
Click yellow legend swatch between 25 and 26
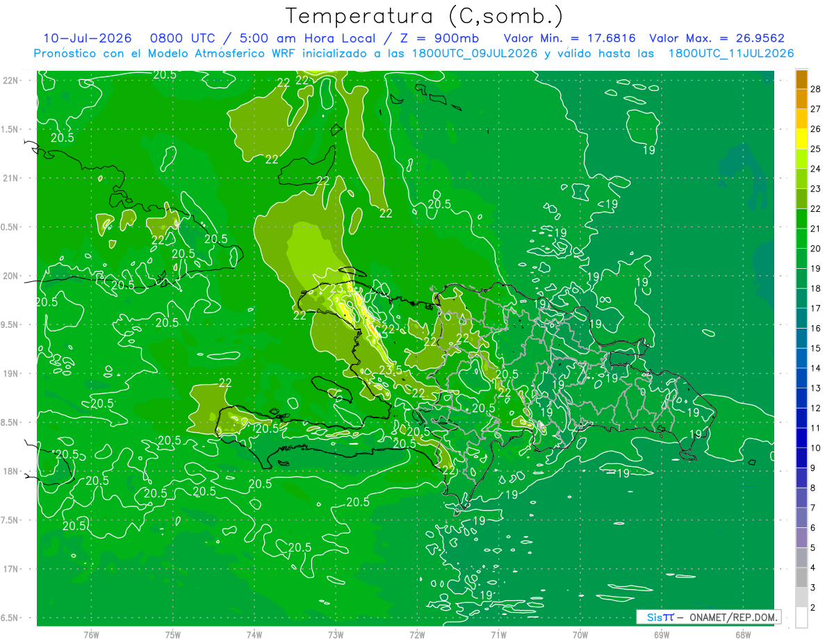[801, 139]
